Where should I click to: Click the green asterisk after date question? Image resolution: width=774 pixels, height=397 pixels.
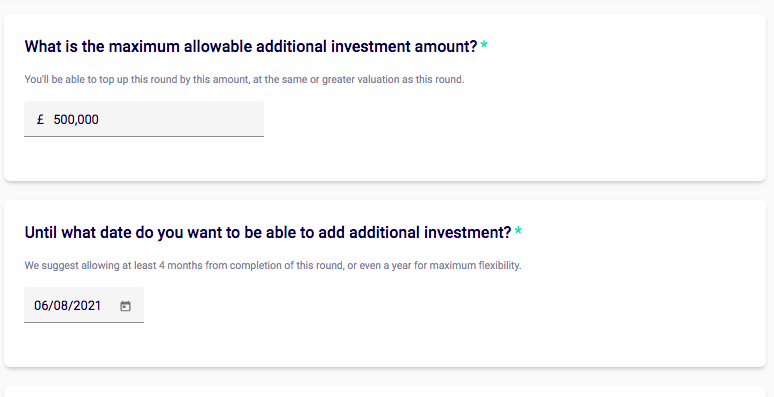518,231
